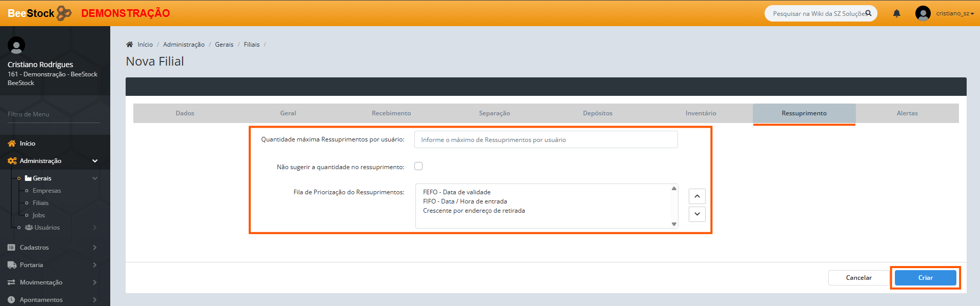Click the user avatar in top bar
This screenshot has height=306, width=980.
coord(923,13)
